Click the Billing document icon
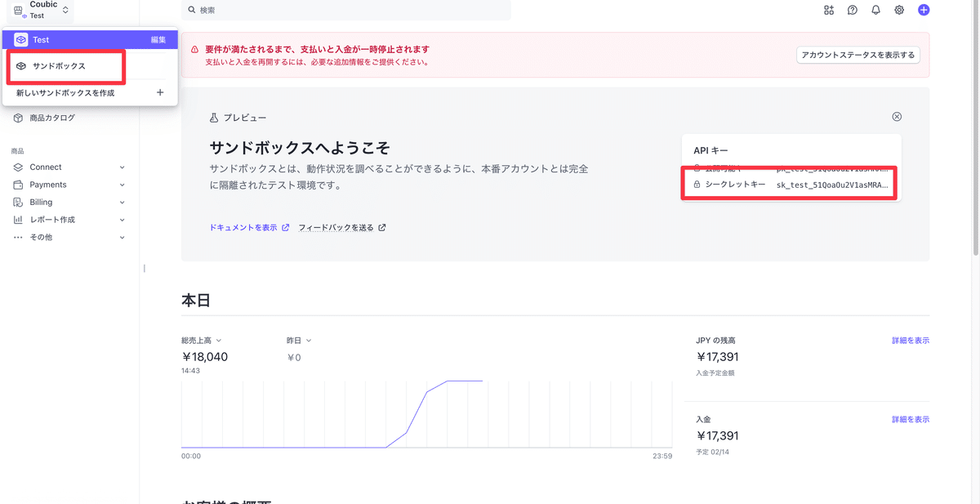This screenshot has height=504, width=980. (x=18, y=202)
